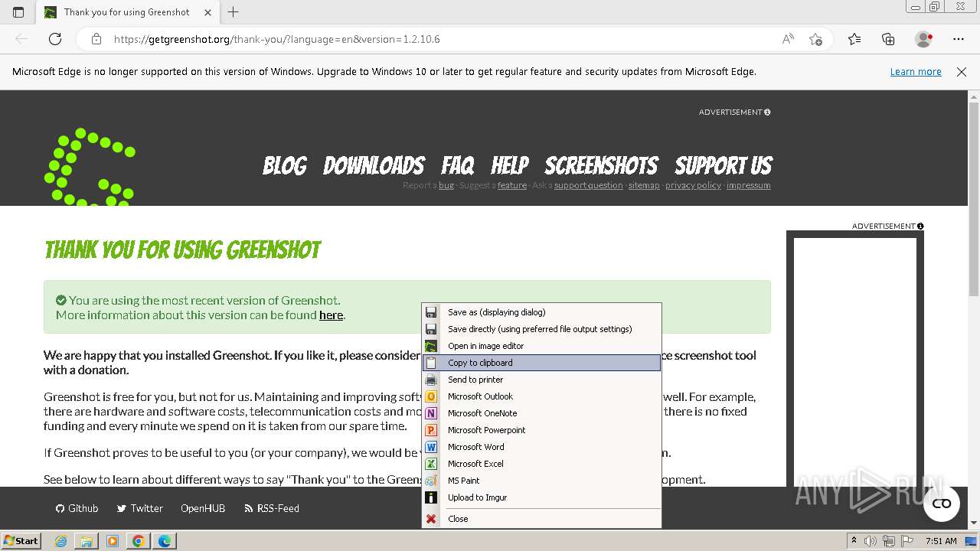Click the MS Paint icon

(x=431, y=481)
